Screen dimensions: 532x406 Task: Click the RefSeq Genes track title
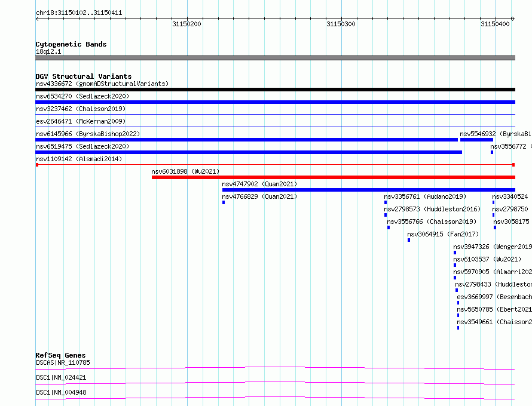pos(60,355)
